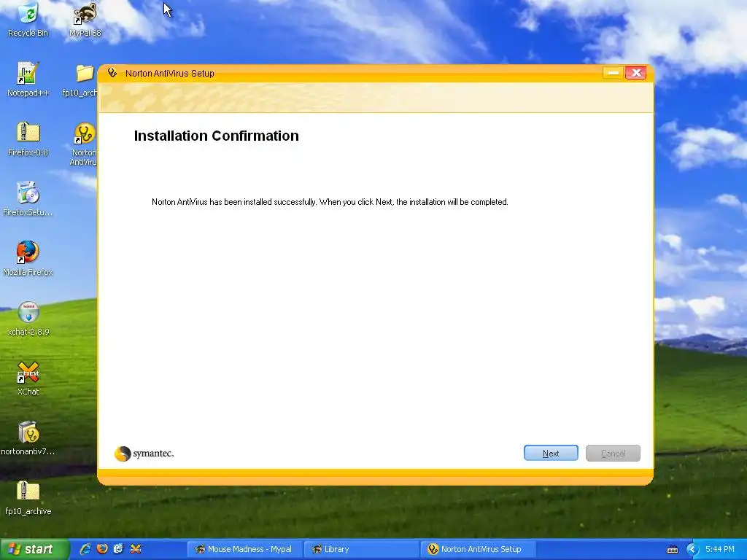The height and width of the screenshot is (560, 747).
Task: Click the Installation Confirmation heading
Action: click(216, 136)
